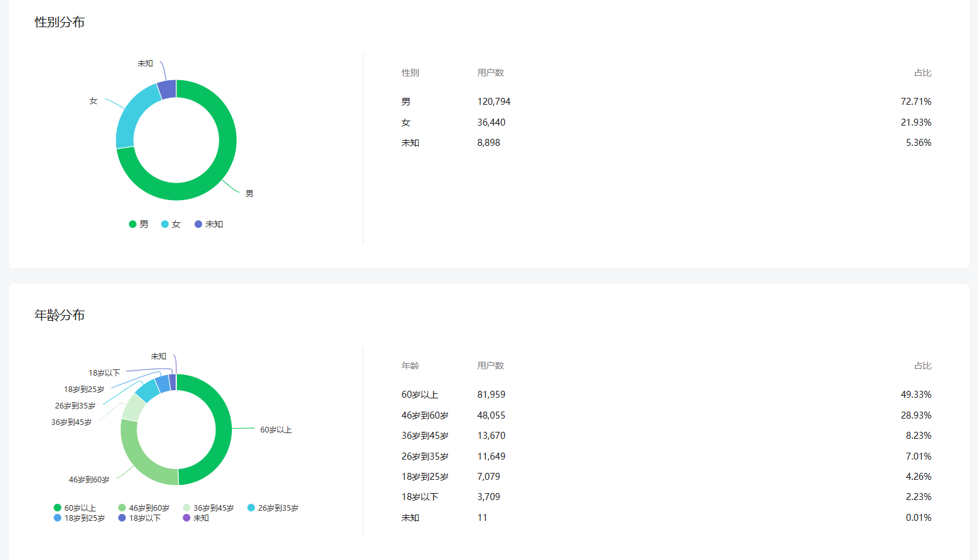Toggle the 女 legend item under gender chart
978x560 pixels.
(171, 224)
